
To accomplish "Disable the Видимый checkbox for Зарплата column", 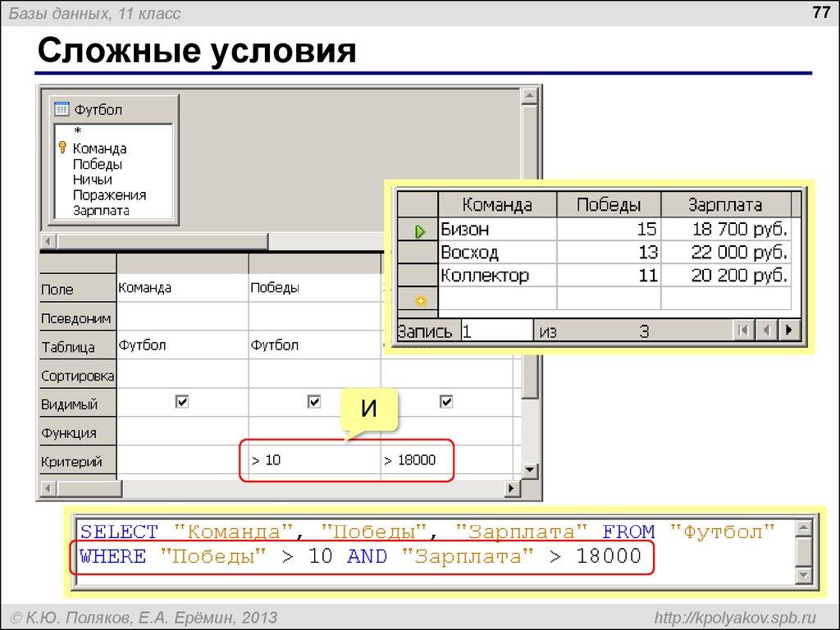I will tap(445, 401).
